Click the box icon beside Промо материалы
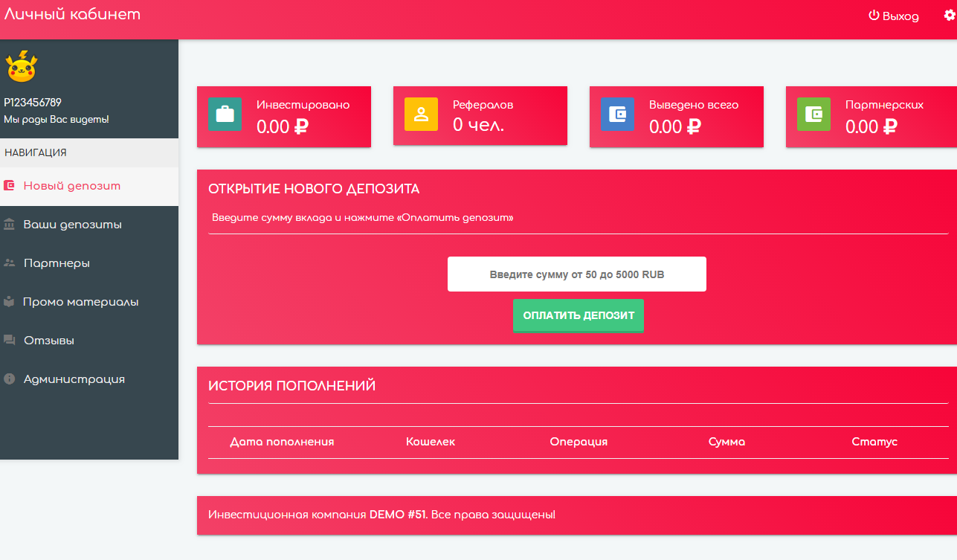This screenshot has height=560, width=957. click(x=9, y=302)
